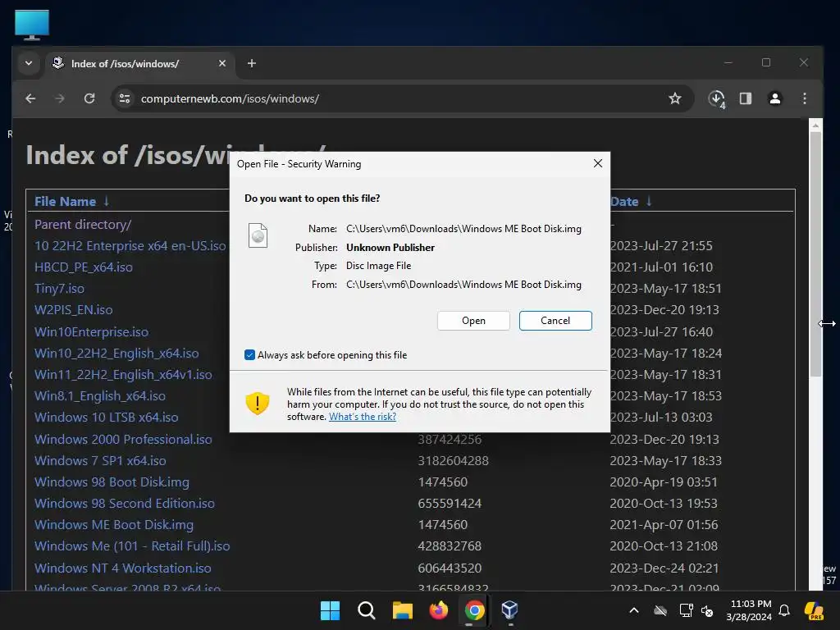Click the Chrome back arrow
This screenshot has height=630, width=840.
pyautogui.click(x=30, y=98)
